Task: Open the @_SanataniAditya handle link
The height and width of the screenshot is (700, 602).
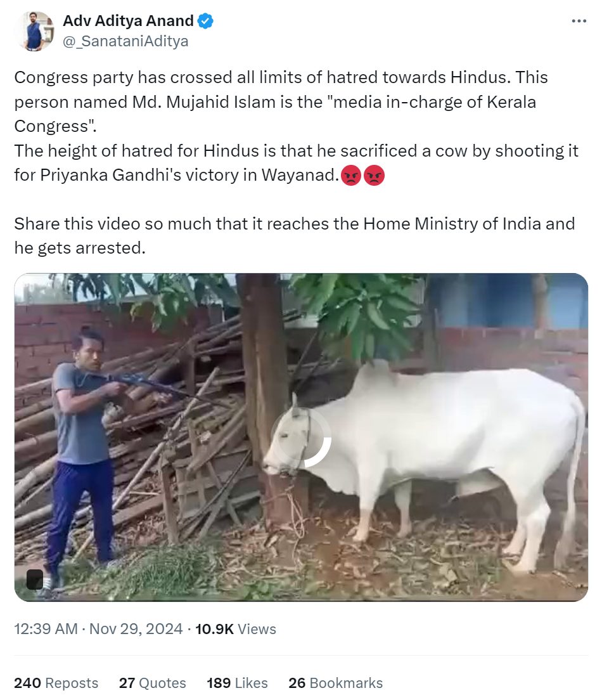Action: pyautogui.click(x=125, y=41)
